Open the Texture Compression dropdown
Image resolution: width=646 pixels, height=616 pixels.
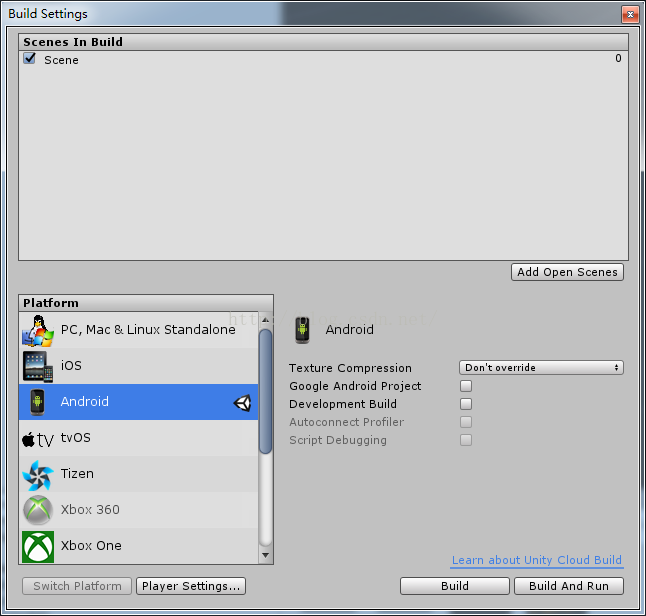(541, 368)
